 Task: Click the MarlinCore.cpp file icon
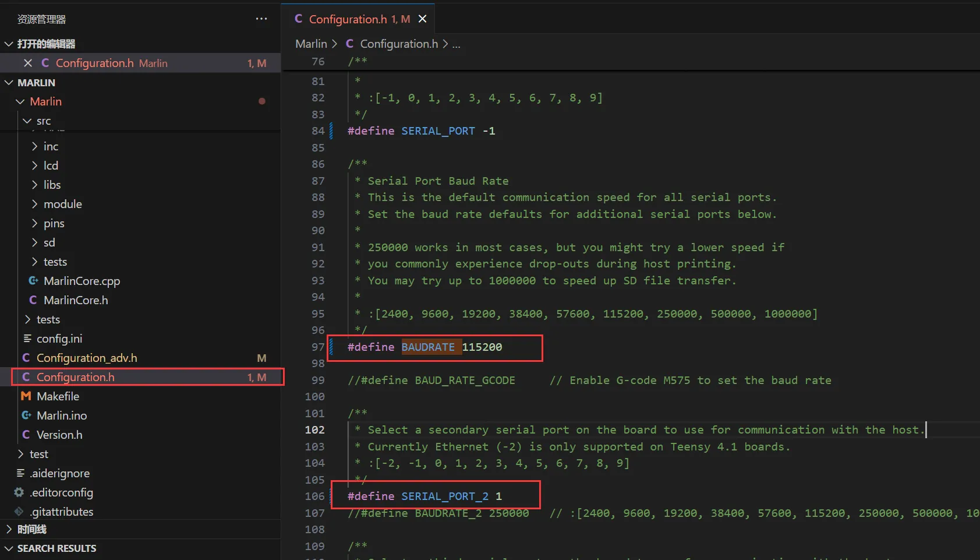33,281
